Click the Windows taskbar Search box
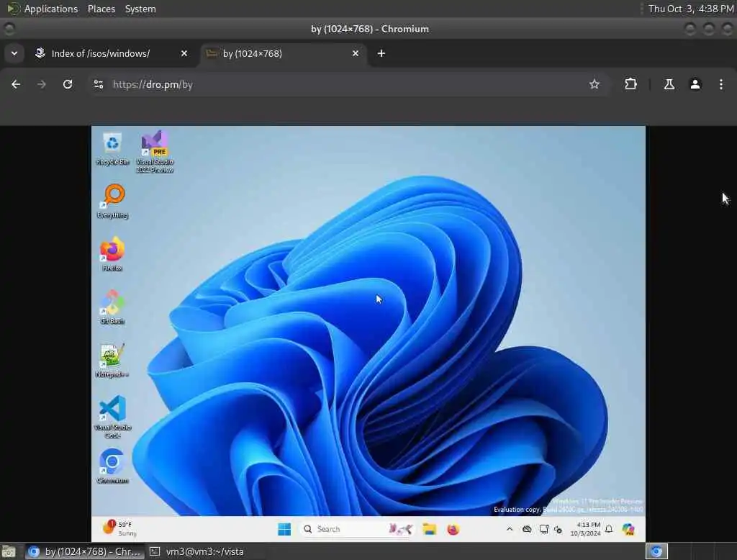This screenshot has width=737, height=560. (x=358, y=529)
